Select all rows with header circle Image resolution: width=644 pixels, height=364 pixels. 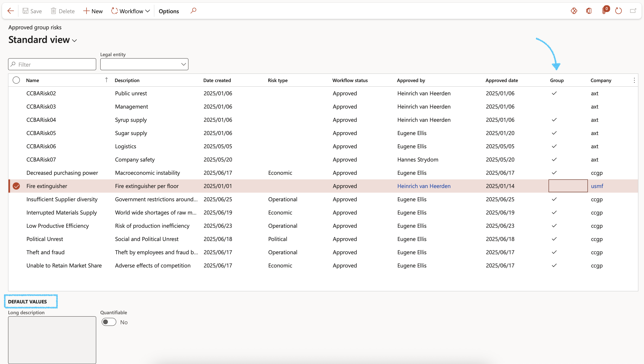[x=16, y=80]
